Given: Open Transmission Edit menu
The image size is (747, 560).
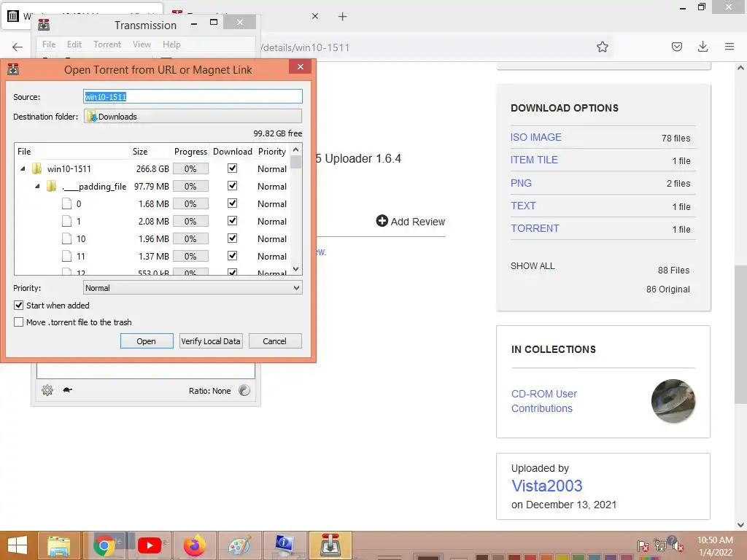Looking at the screenshot, I should coord(74,44).
